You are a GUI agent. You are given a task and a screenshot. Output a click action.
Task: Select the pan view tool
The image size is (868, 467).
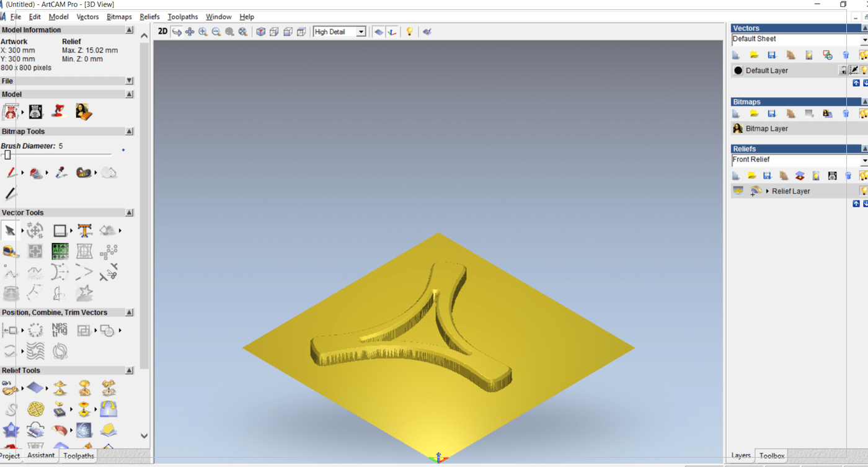pyautogui.click(x=190, y=32)
